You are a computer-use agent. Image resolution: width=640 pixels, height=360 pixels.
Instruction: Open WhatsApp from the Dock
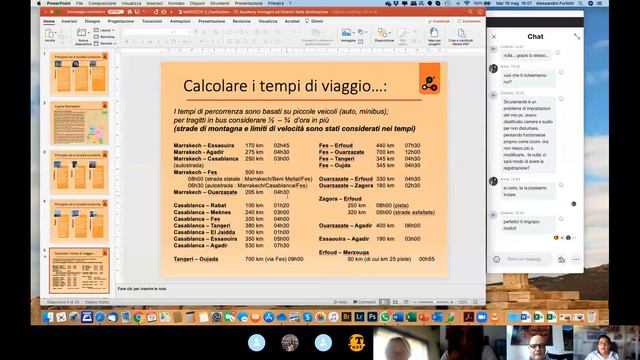click(385, 317)
